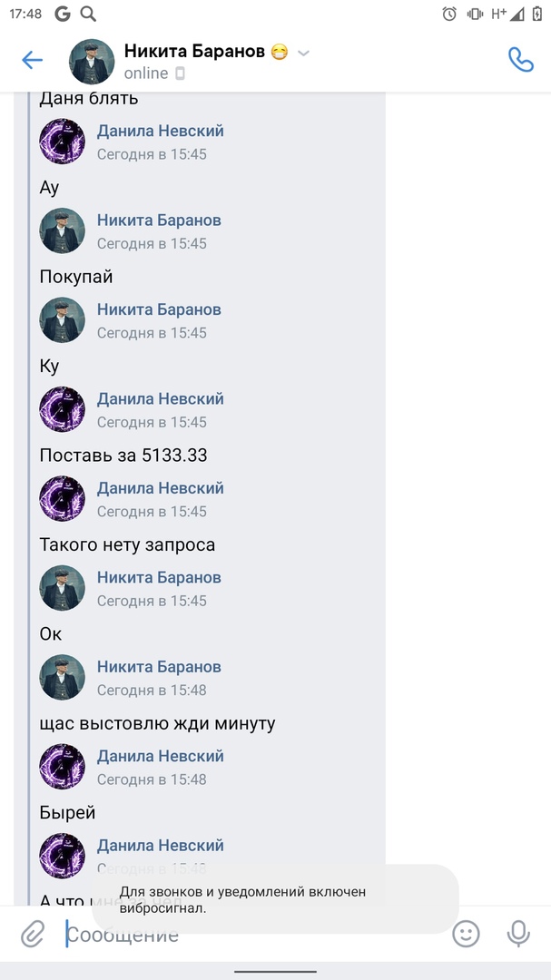551x980 pixels.
Task: Tap the message "щас выстовлю жди минуту"
Action: (x=158, y=724)
